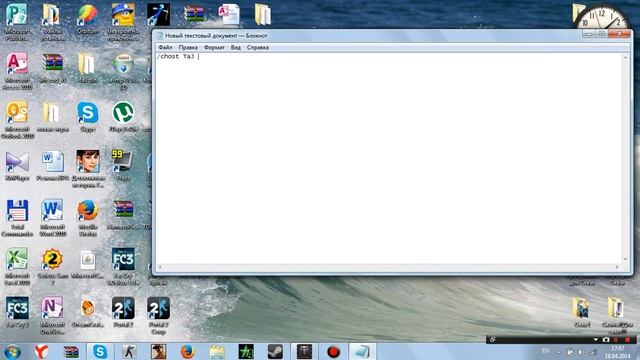Viewport: 640px width, 360px height.
Task: Pause recording on the recorder bar
Action: click(x=616, y=340)
